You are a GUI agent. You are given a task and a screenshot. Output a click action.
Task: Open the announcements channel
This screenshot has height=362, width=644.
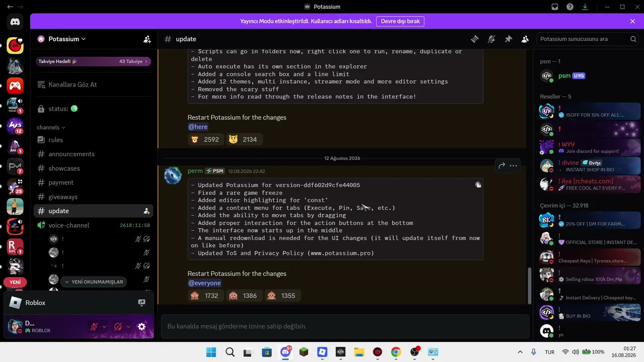(x=93, y=154)
